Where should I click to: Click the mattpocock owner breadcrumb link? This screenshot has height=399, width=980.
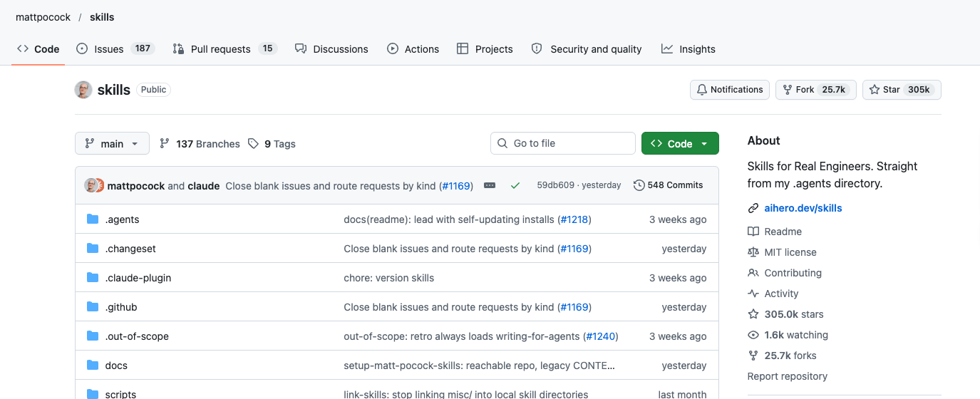tap(43, 17)
